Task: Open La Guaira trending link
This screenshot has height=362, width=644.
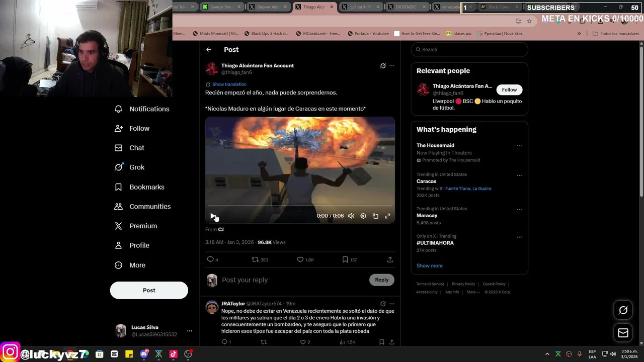Action: coord(481,189)
